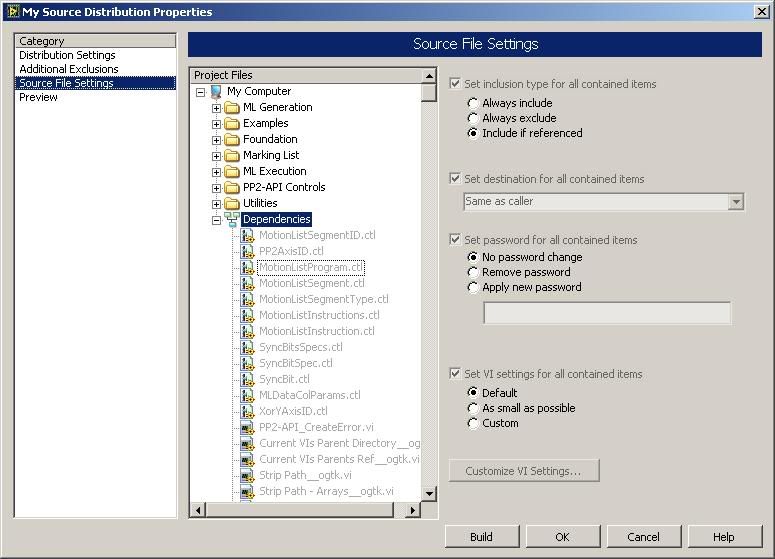This screenshot has width=775, height=559.
Task: Click the SyncBitSpec.ctl file icon
Action: (x=247, y=363)
